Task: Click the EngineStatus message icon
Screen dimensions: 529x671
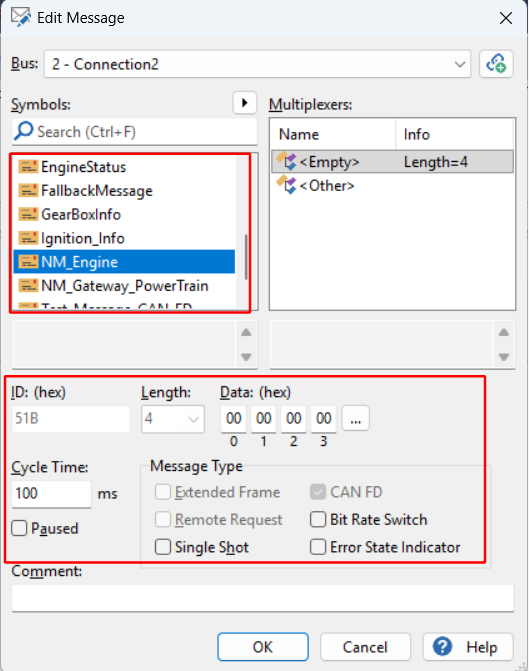Action: point(28,166)
